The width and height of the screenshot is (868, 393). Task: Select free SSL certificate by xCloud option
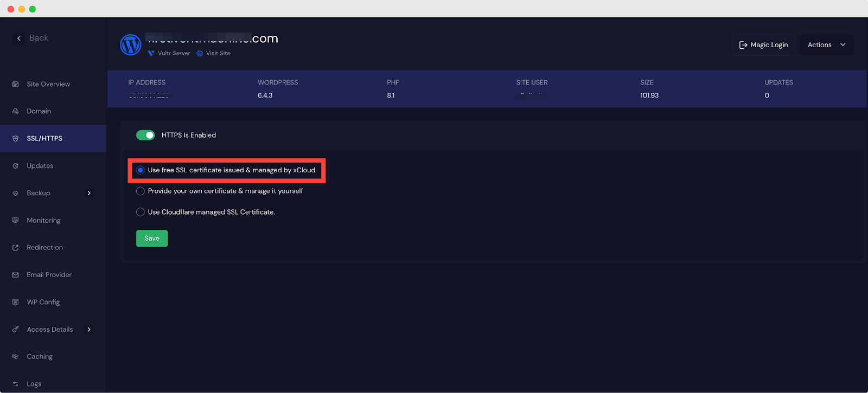141,170
